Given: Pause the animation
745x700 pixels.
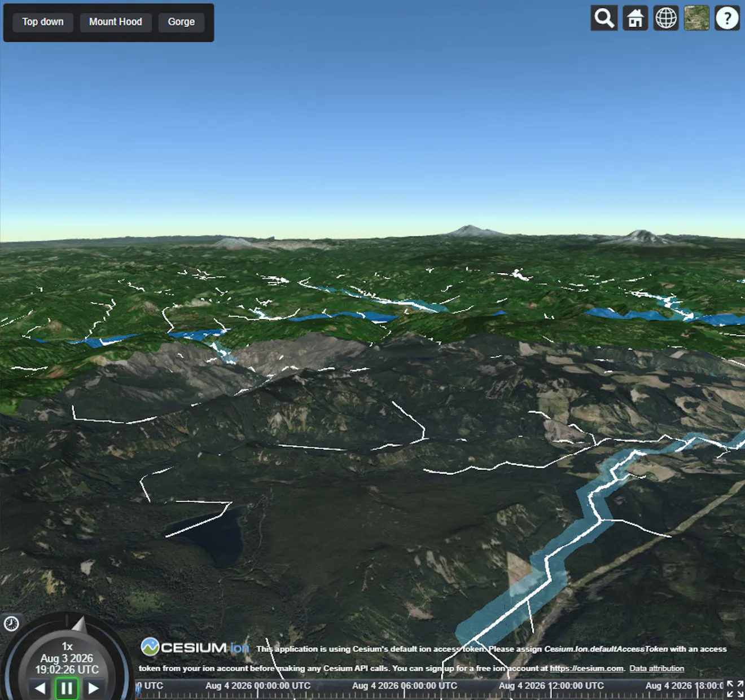Looking at the screenshot, I should (x=67, y=688).
